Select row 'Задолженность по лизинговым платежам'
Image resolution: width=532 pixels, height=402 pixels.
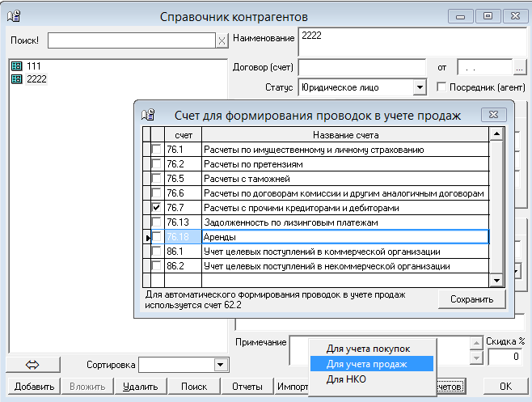coord(345,222)
